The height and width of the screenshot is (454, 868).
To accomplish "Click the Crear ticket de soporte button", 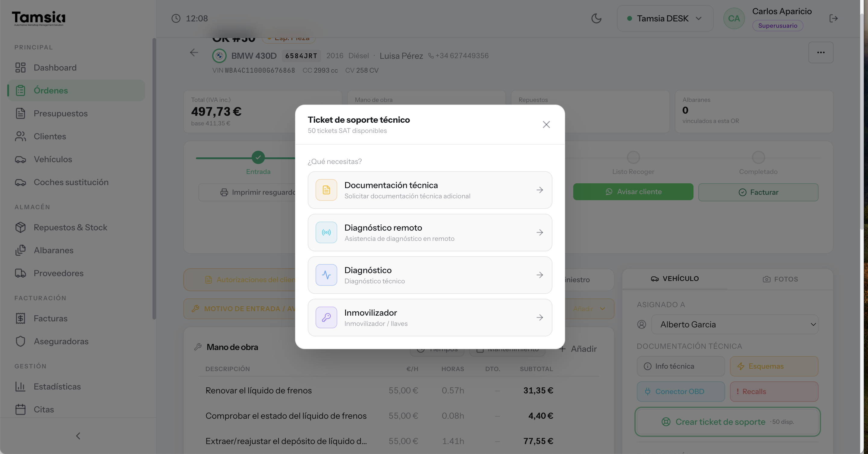I will 728,422.
